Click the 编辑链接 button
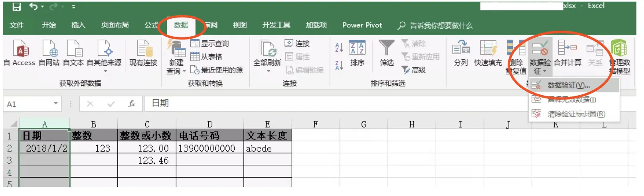Viewport: 644px width, 196px height. 305,70
